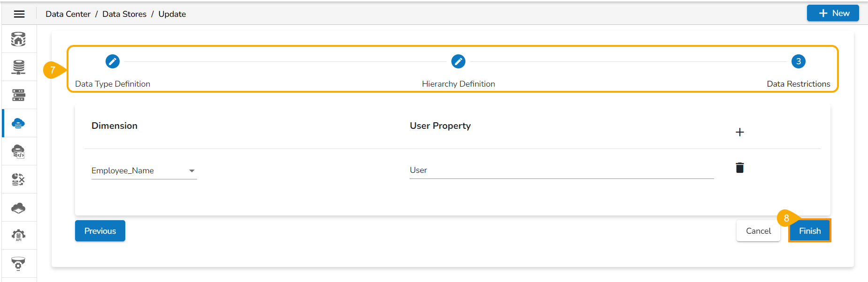Click the database network connector sidebar icon
Screen dimensions: 868x282
[18, 67]
